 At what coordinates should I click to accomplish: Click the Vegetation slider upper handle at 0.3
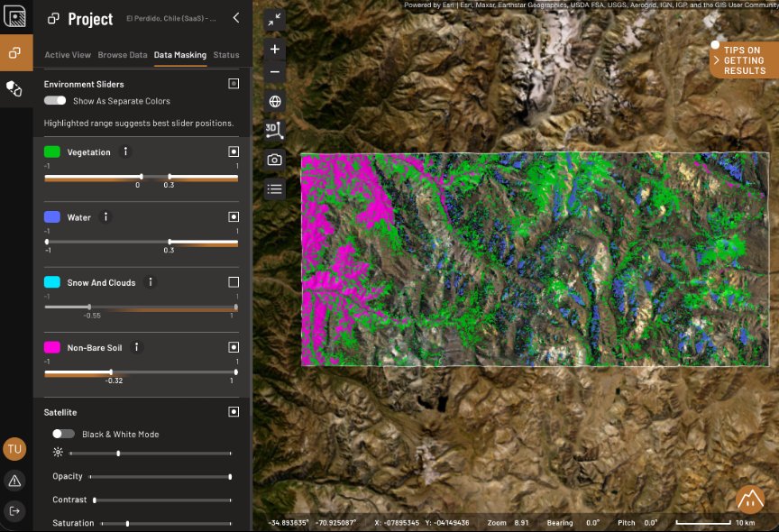tap(170, 177)
